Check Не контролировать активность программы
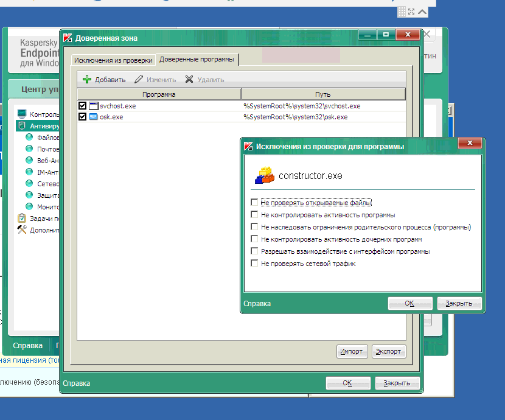The height and width of the screenshot is (420, 505). [x=254, y=215]
